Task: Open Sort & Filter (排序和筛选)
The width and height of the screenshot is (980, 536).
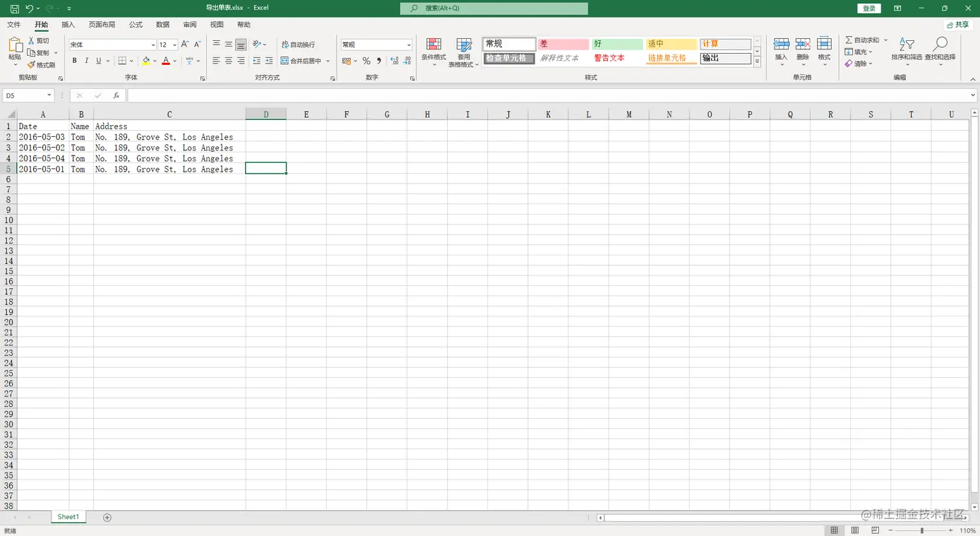Action: pos(906,51)
